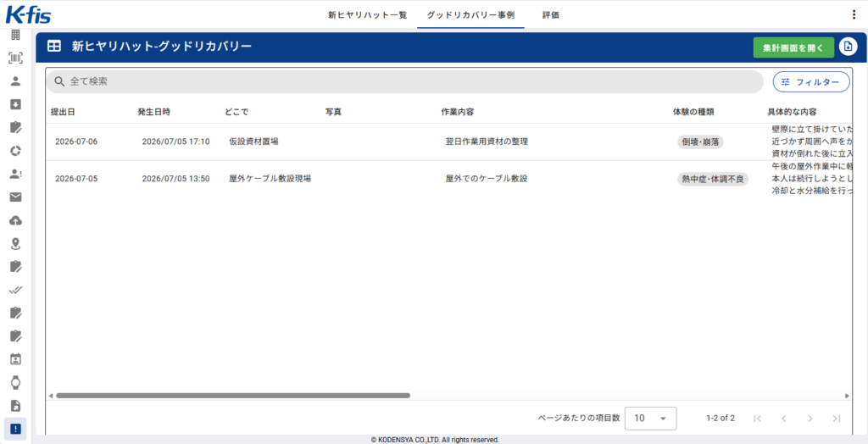Go to first page pagination button
Image resolution: width=868 pixels, height=444 pixels.
(x=758, y=418)
